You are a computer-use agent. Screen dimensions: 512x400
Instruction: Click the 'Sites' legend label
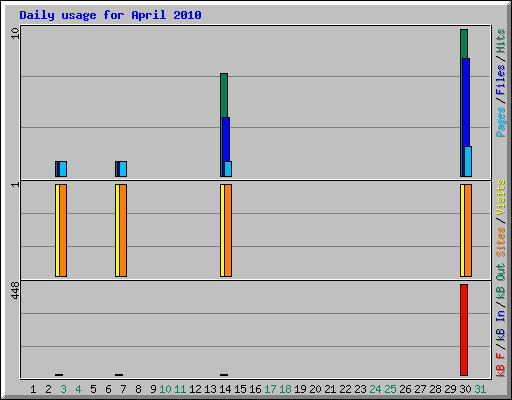coord(500,241)
